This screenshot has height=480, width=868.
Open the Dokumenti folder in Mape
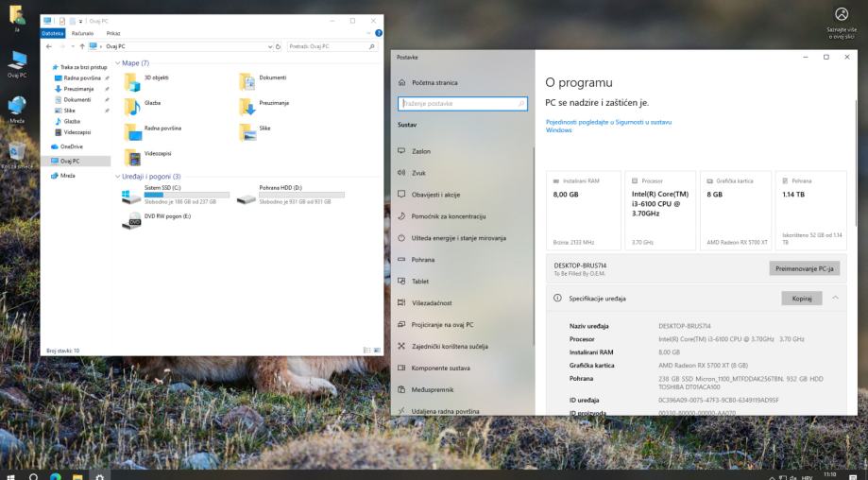coord(263,81)
